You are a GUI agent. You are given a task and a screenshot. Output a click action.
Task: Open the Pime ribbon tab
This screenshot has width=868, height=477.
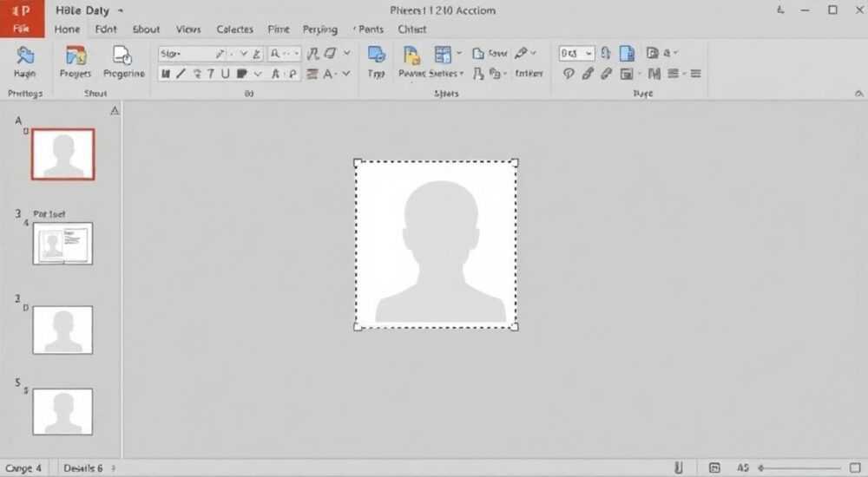click(279, 29)
